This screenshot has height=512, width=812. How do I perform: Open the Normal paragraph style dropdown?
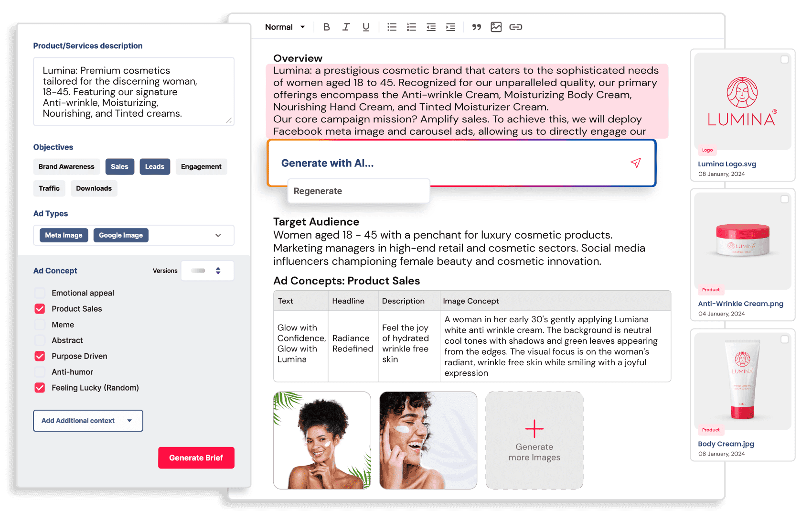click(285, 27)
